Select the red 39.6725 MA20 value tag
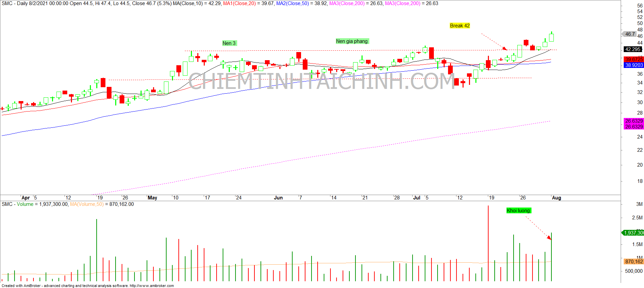 tap(634, 59)
